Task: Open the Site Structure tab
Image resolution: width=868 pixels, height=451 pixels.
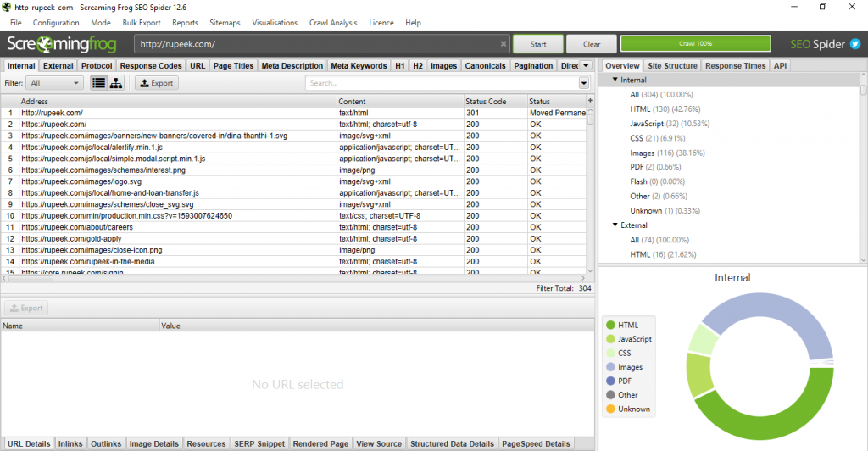Action: pyautogui.click(x=672, y=65)
